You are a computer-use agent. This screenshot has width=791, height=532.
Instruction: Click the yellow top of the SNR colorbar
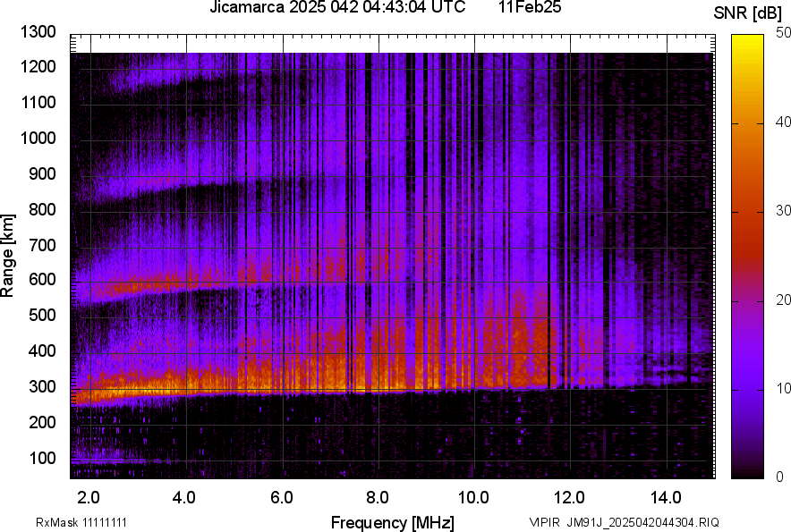(x=744, y=43)
